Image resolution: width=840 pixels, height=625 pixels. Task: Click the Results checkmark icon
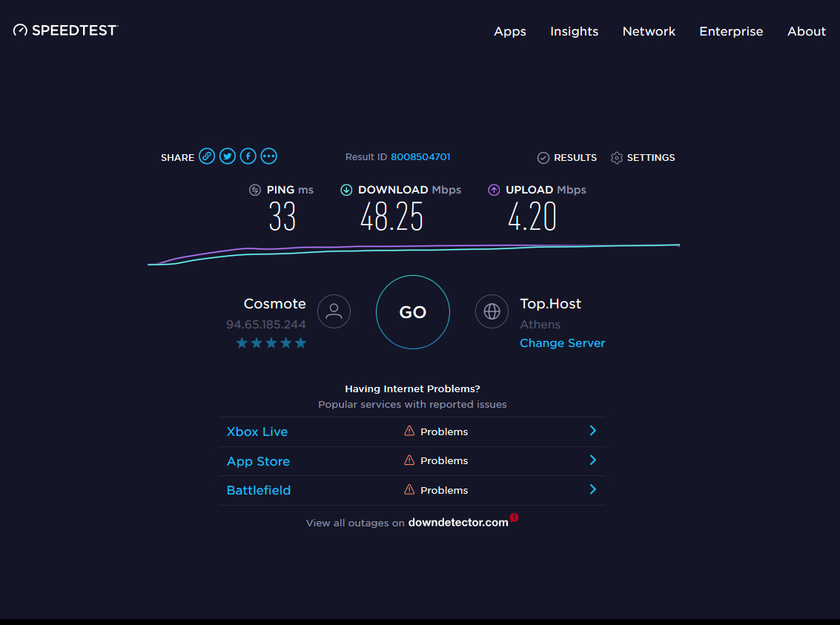pos(543,157)
